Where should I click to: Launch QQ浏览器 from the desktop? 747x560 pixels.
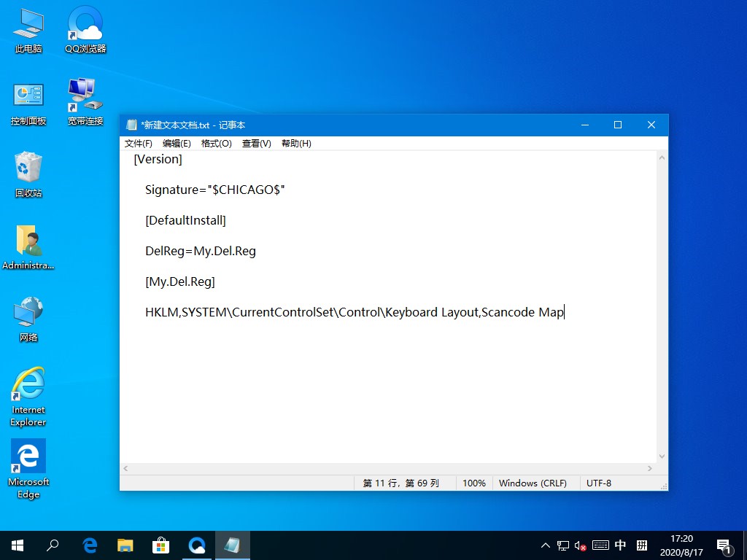pos(84,29)
